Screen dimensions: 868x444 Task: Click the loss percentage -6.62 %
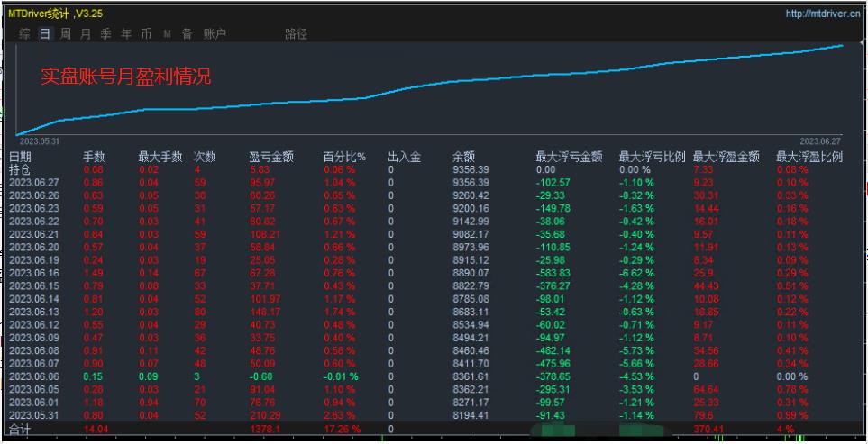[636, 273]
